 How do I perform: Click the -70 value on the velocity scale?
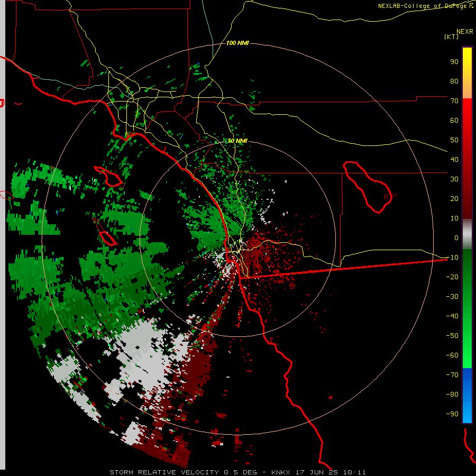(452, 375)
